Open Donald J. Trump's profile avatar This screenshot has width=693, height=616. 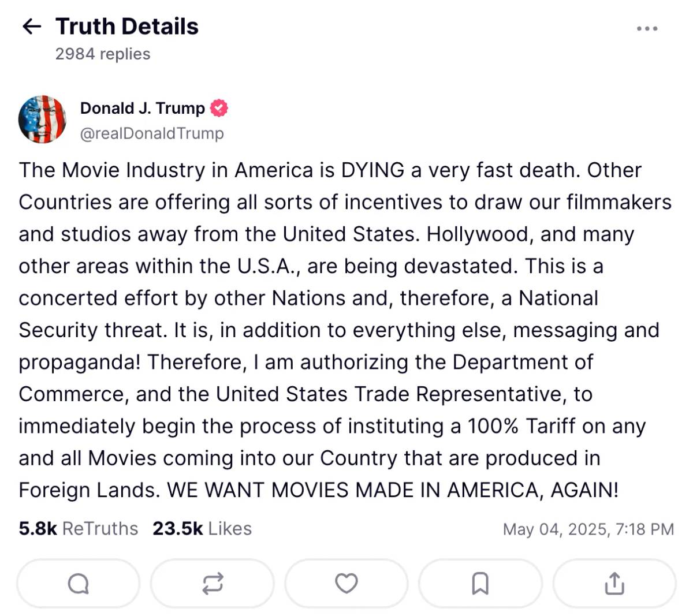[x=42, y=120]
